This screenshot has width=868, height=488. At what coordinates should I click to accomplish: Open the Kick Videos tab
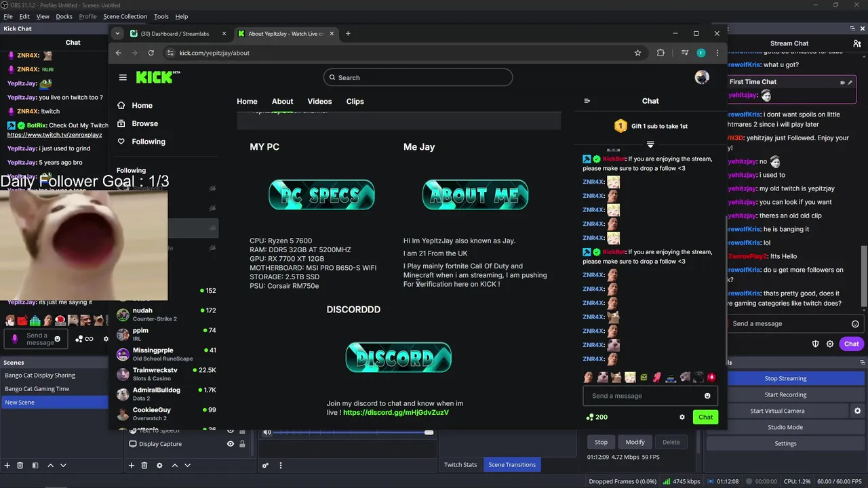pyautogui.click(x=319, y=102)
